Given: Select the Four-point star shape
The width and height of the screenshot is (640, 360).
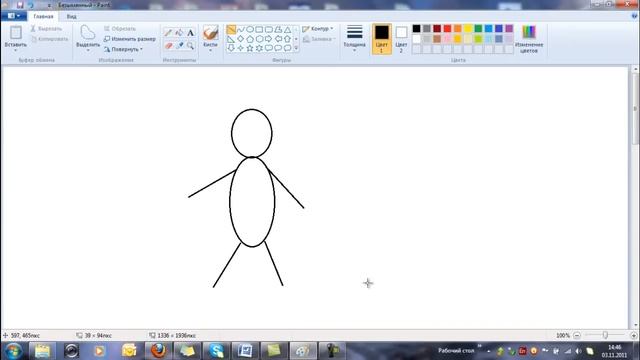Looking at the screenshot, I should (240, 48).
